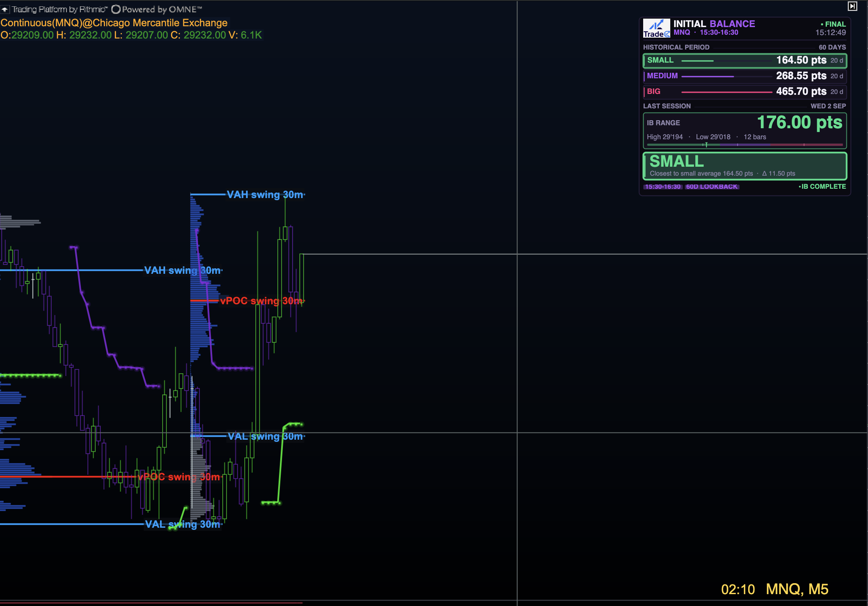Screen dimensions: 868x606
Task: Click the 'WED 2 SEP' last session date
Action: [x=828, y=106]
